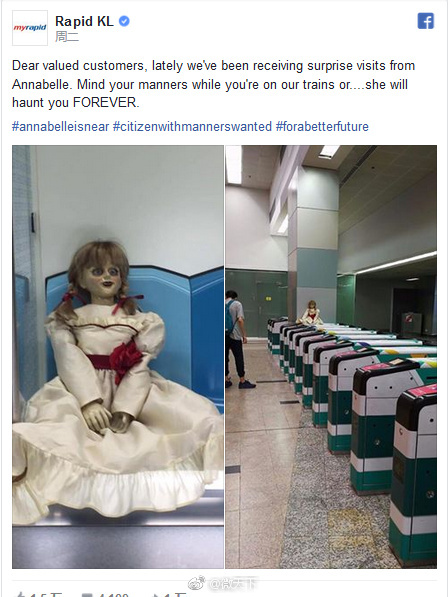The height and width of the screenshot is (597, 448).
Task: Click the Weibo eye logo watermark
Action: tap(197, 582)
